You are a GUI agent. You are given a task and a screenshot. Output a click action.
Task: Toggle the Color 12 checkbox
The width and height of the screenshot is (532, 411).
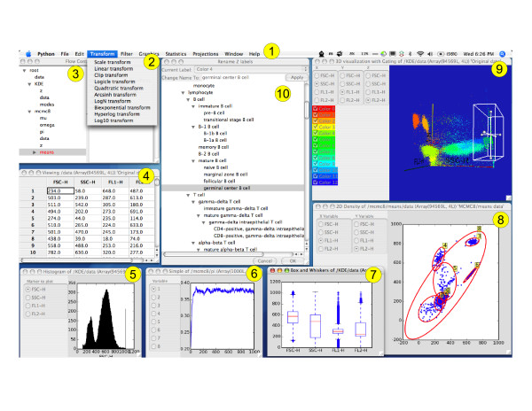pos(315,182)
